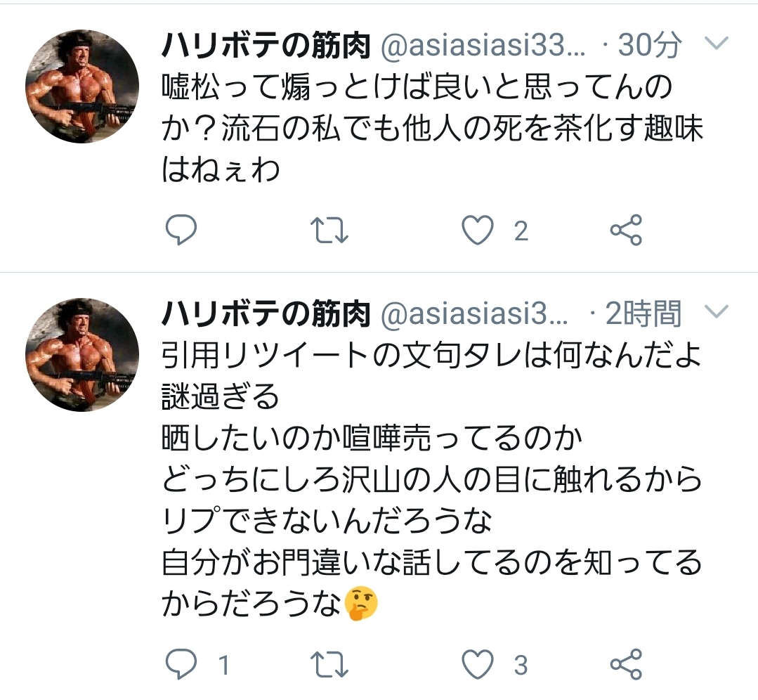758x700 pixels.
Task: Open ハリボテの筋肉 name on first tweet
Action: coord(266,46)
